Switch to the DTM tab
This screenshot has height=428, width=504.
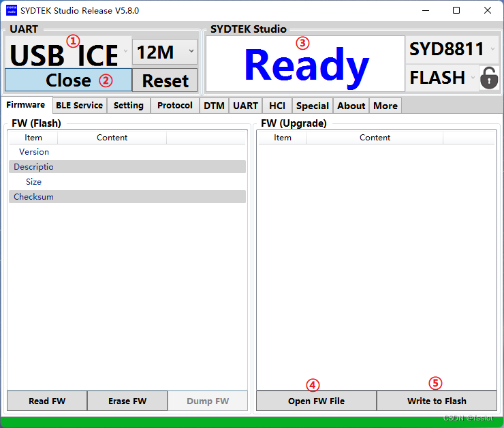(x=214, y=106)
